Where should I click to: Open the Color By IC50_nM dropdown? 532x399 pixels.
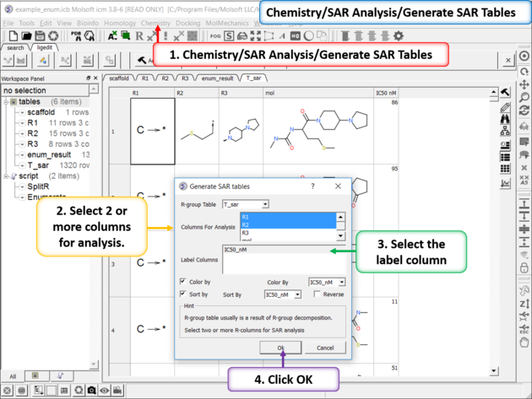[326, 282]
